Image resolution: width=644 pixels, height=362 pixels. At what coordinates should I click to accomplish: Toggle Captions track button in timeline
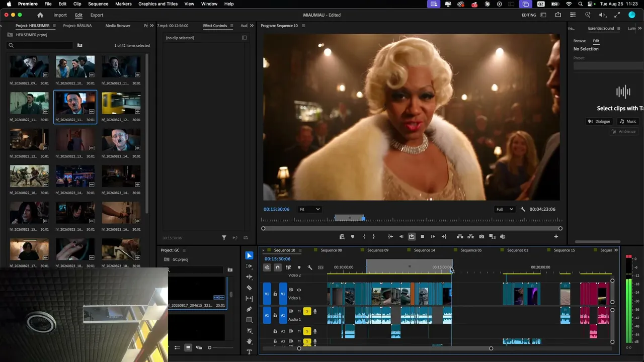coord(320,267)
